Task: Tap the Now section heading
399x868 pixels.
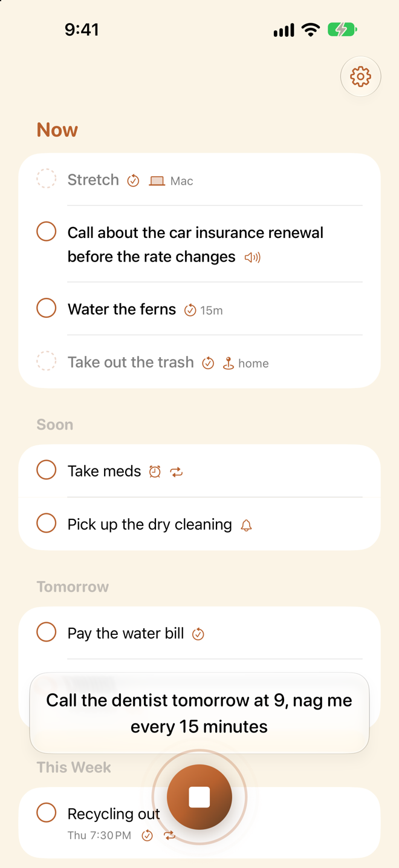Action: coord(57,130)
